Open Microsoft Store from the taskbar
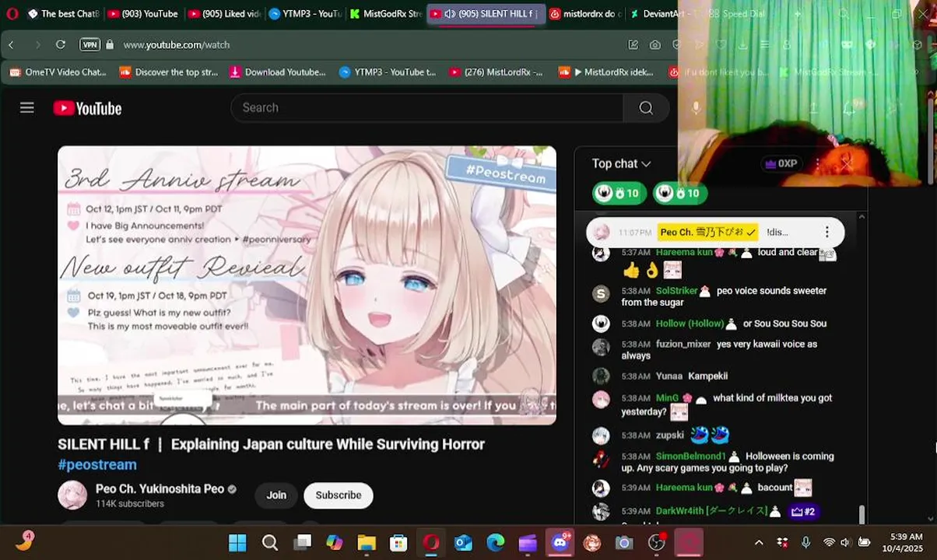This screenshot has height=560, width=937. 398,542
